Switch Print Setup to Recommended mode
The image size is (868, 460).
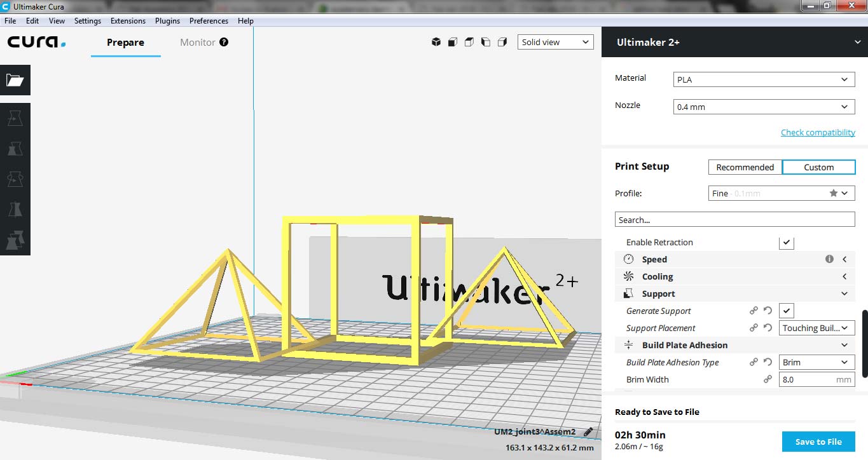(x=745, y=167)
